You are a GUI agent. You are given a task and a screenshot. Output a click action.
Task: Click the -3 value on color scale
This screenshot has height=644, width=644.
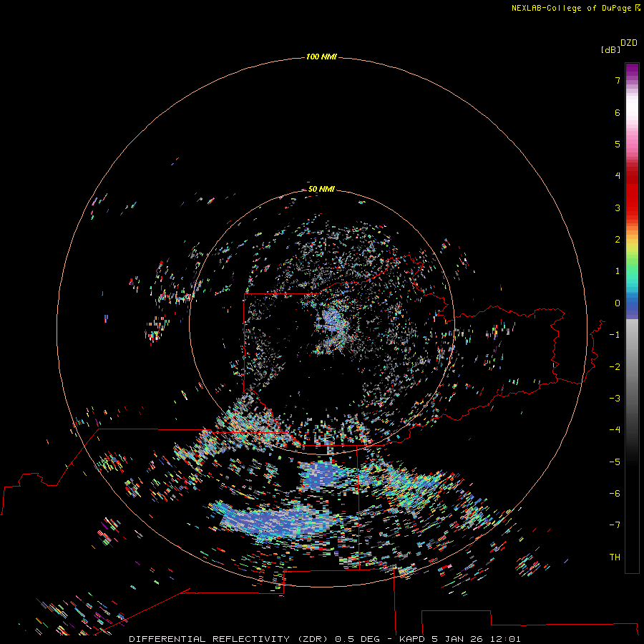[615, 399]
